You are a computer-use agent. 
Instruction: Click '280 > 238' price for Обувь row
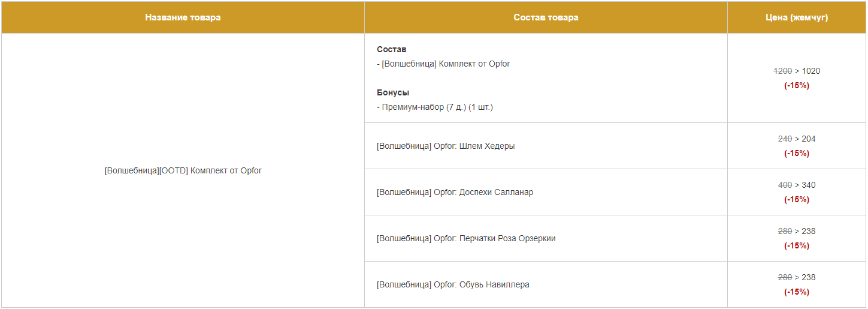pyautogui.click(x=797, y=277)
